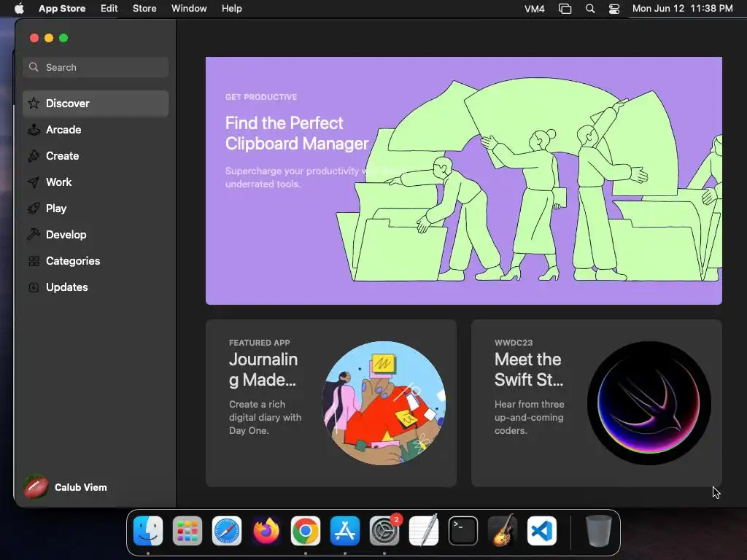The width and height of the screenshot is (747, 560).
Task: Click the VM4 menu bar item
Action: pyautogui.click(x=535, y=9)
